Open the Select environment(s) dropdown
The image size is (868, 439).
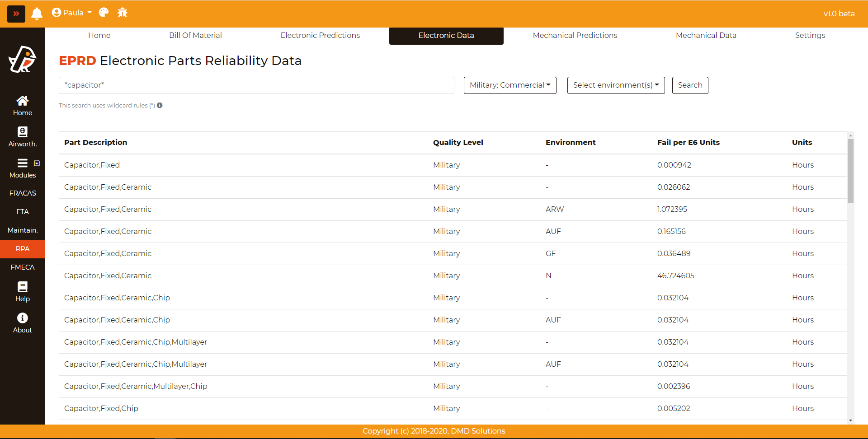tap(616, 85)
